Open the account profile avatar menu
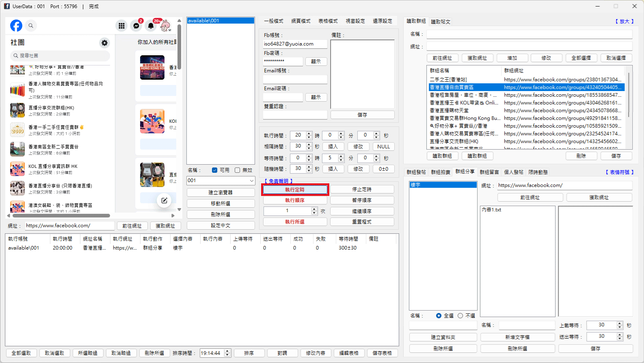The height and width of the screenshot is (363, 644). (165, 26)
